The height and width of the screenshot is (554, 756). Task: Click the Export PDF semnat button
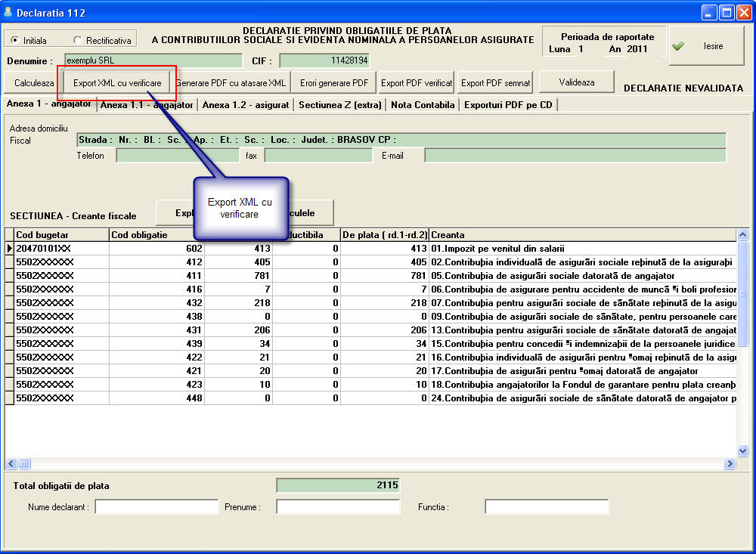click(496, 83)
